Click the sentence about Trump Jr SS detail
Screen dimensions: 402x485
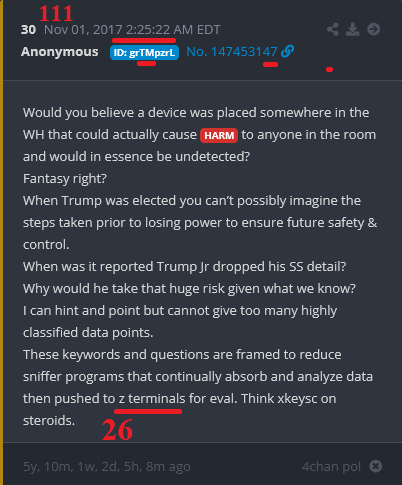[185, 267]
